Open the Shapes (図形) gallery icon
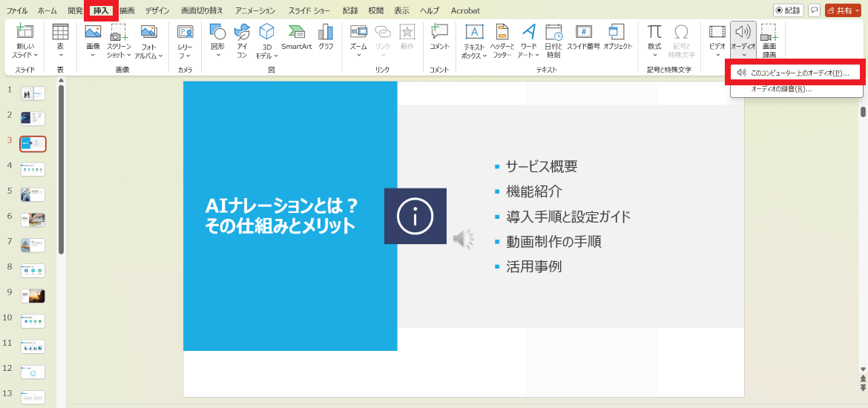The image size is (868, 408). click(218, 32)
